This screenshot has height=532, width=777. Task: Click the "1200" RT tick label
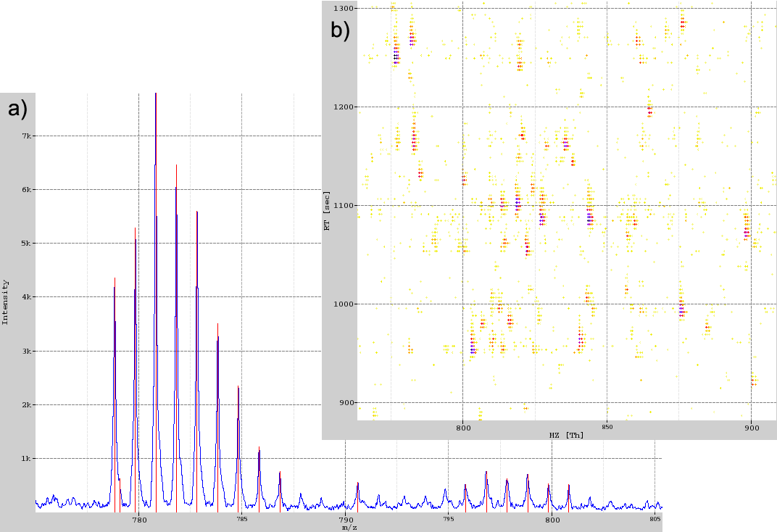pos(344,107)
